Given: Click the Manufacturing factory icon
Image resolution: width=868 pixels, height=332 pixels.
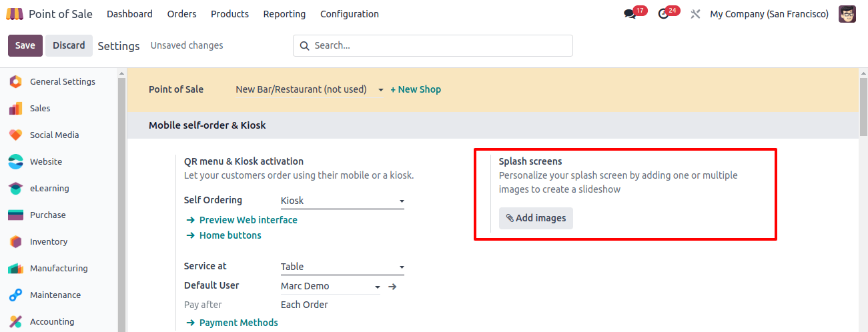Looking at the screenshot, I should point(15,268).
